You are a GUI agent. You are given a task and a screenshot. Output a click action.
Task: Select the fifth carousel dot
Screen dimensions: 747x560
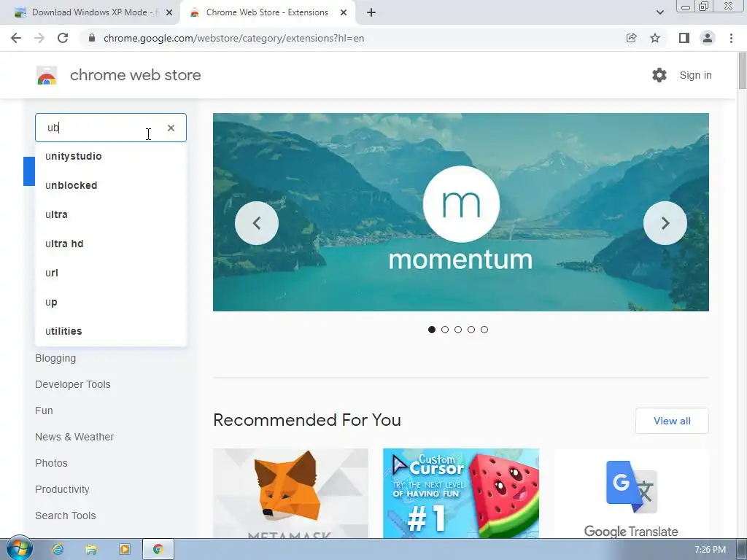[484, 330]
